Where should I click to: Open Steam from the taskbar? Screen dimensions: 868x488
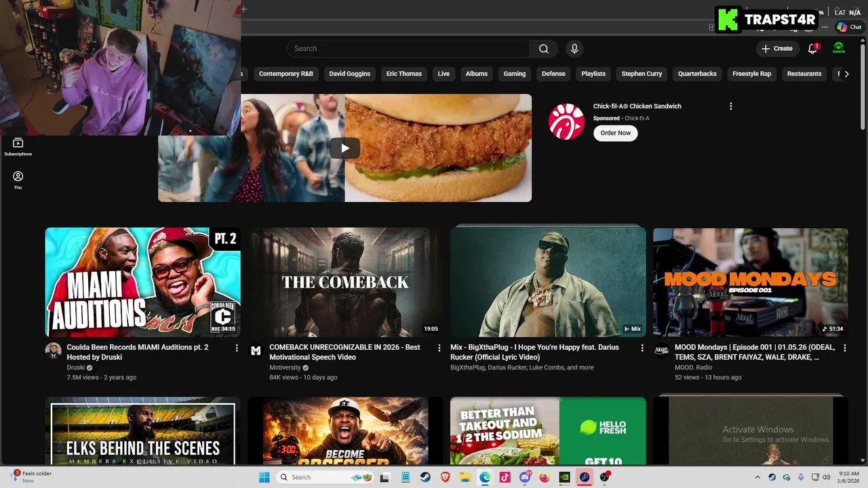(425, 477)
